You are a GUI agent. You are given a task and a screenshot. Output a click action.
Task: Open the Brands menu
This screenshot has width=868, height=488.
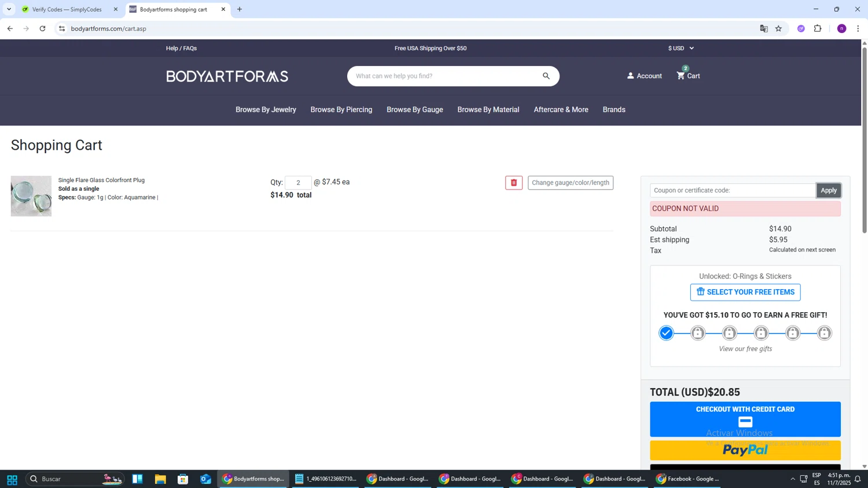click(614, 110)
